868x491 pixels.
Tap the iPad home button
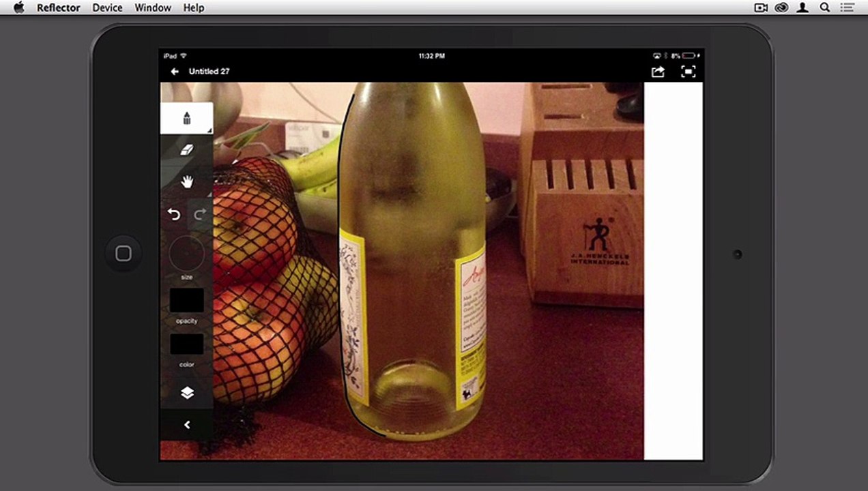(x=123, y=254)
